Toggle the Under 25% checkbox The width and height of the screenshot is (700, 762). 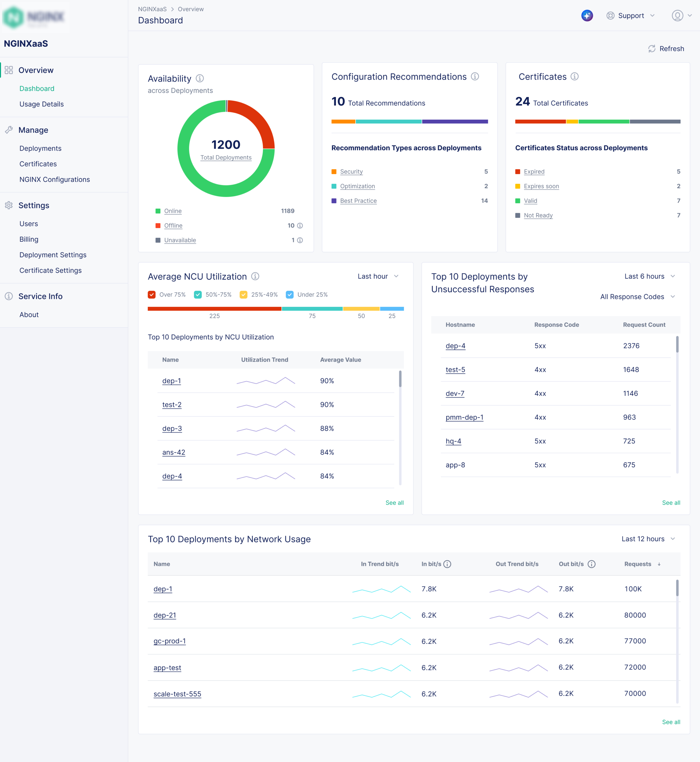point(290,294)
